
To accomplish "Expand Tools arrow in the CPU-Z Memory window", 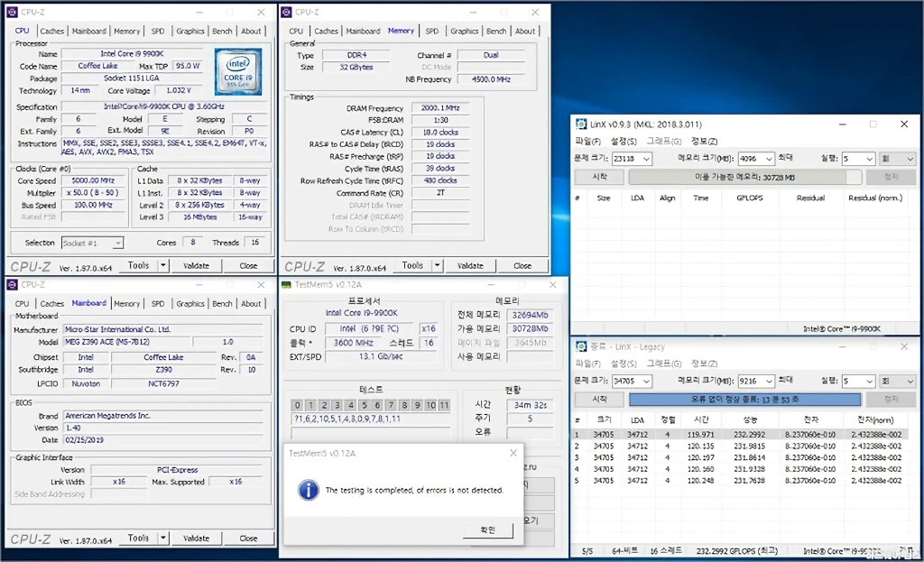I will pos(438,266).
